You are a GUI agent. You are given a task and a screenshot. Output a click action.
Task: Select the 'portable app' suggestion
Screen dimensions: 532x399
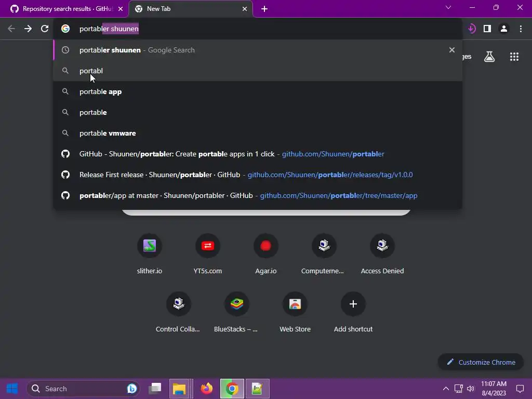pyautogui.click(x=258, y=91)
